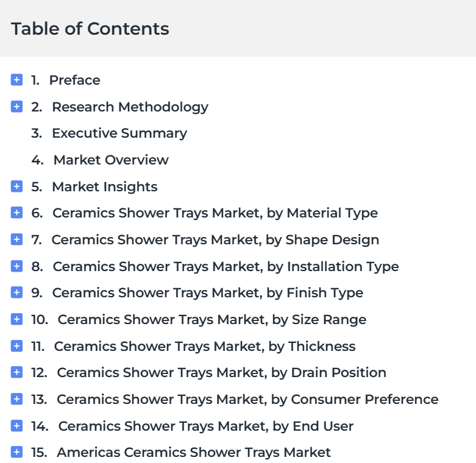This screenshot has width=476, height=463.
Task: Click plus icon beside End User chapter
Action: pos(16,426)
